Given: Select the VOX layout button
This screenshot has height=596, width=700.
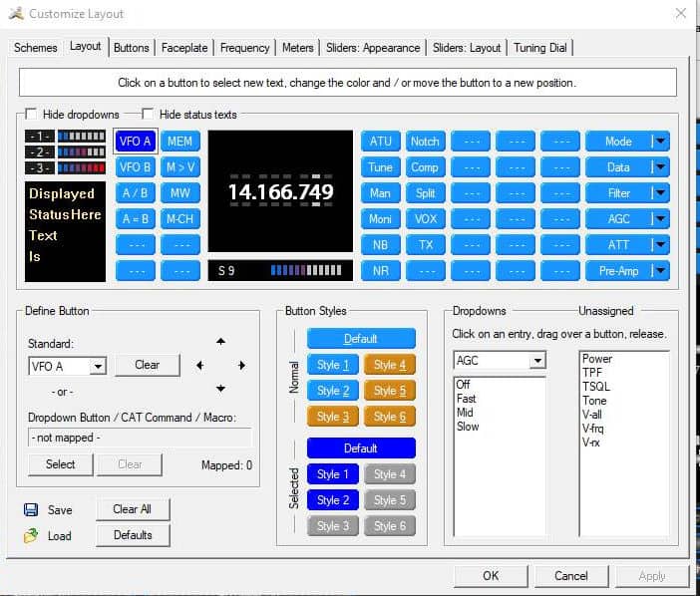Looking at the screenshot, I should pyautogui.click(x=426, y=219).
